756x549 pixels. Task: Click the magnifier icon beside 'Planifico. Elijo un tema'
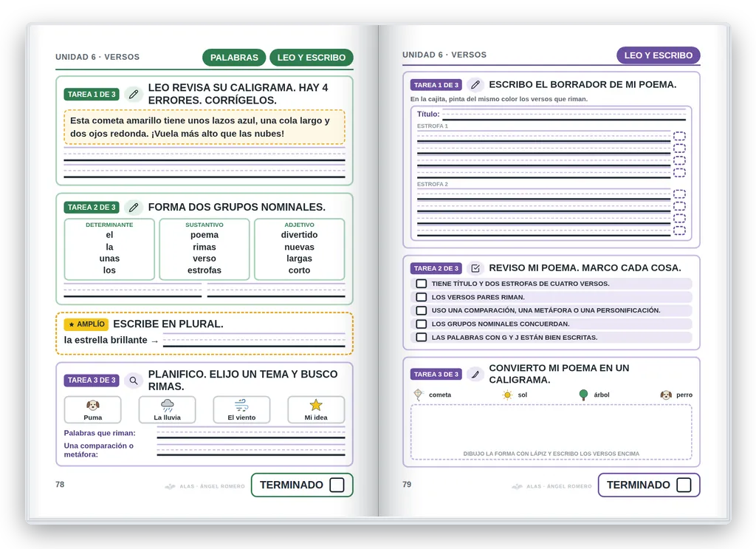134,381
